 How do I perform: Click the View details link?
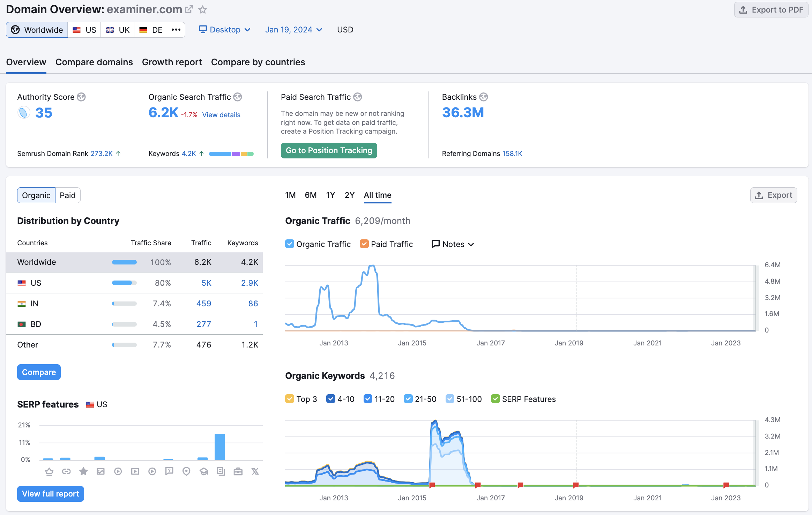[221, 114]
